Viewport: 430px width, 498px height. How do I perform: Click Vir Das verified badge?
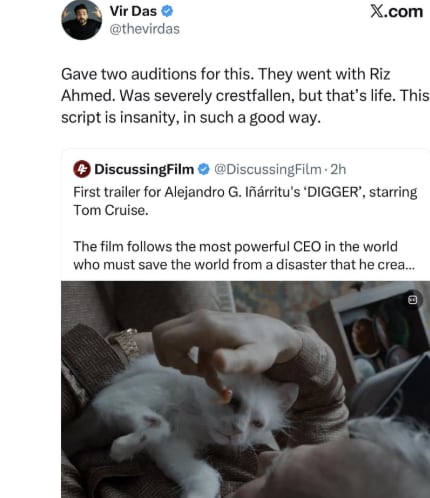[167, 11]
